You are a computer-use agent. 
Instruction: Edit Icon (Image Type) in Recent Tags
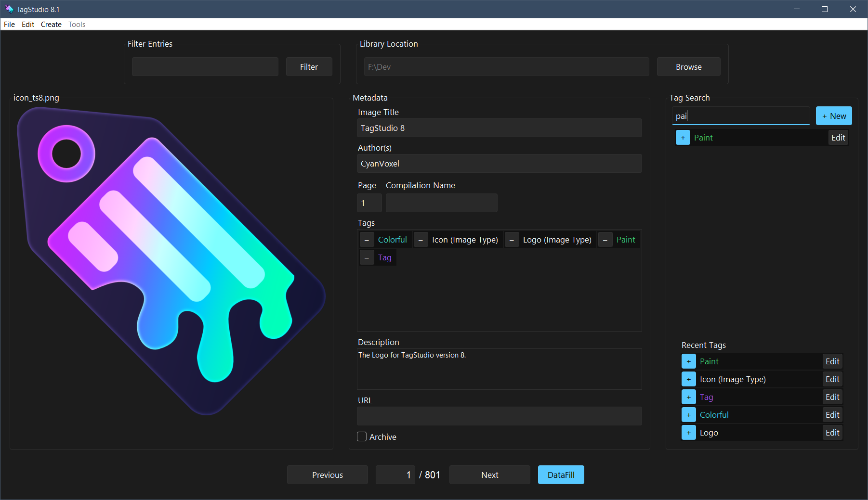(832, 379)
